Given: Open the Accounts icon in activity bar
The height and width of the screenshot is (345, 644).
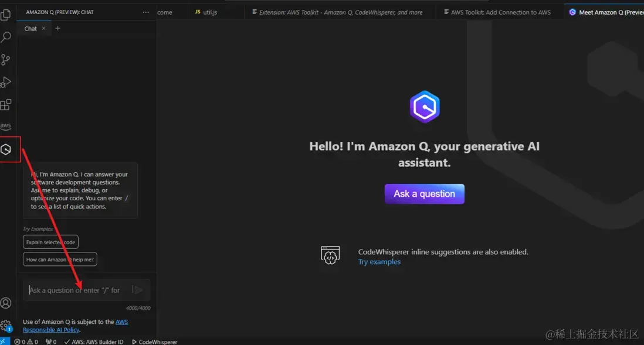Looking at the screenshot, I should click(x=6, y=303).
